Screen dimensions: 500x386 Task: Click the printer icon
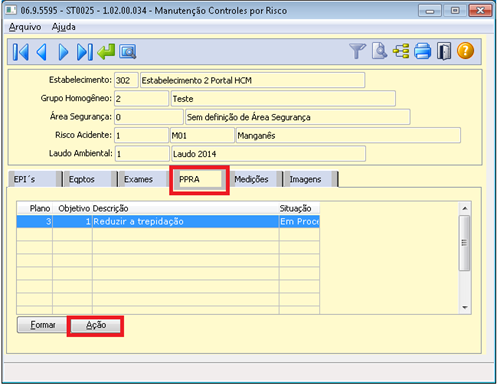coord(423,51)
